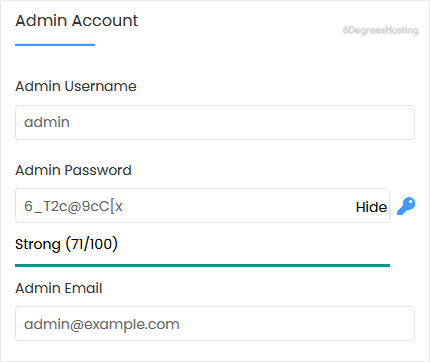This screenshot has height=362, width=430.
Task: Click the blue key generate-password icon
Action: [406, 206]
